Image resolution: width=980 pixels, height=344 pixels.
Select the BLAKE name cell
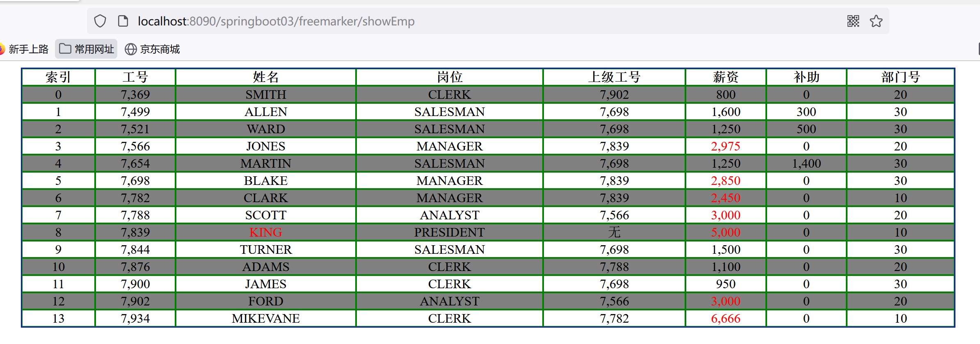tap(266, 180)
